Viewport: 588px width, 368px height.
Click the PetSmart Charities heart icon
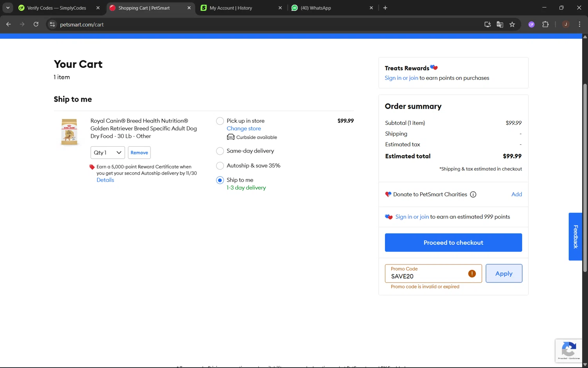click(388, 194)
